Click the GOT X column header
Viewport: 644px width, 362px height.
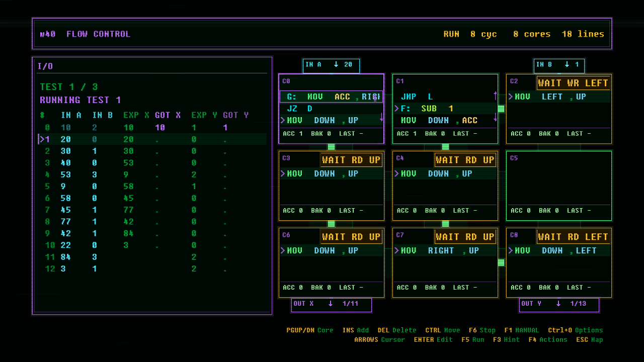click(x=168, y=115)
